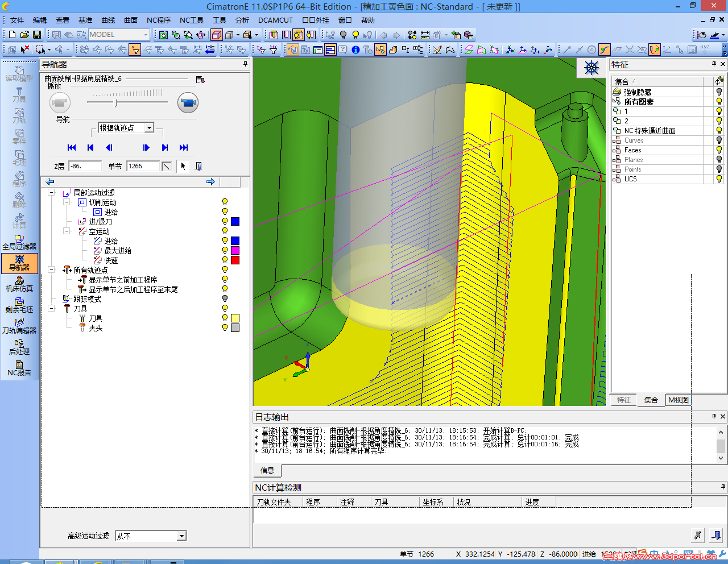Viewport: 728px width, 564px height.
Task: Step forward one toolpath point
Action: pyautogui.click(x=146, y=148)
